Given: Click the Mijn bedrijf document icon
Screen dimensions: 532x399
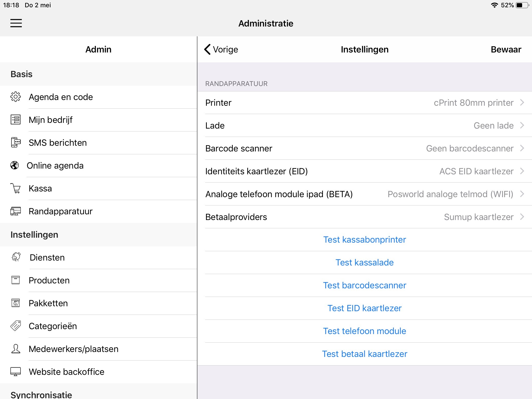Looking at the screenshot, I should tap(16, 120).
